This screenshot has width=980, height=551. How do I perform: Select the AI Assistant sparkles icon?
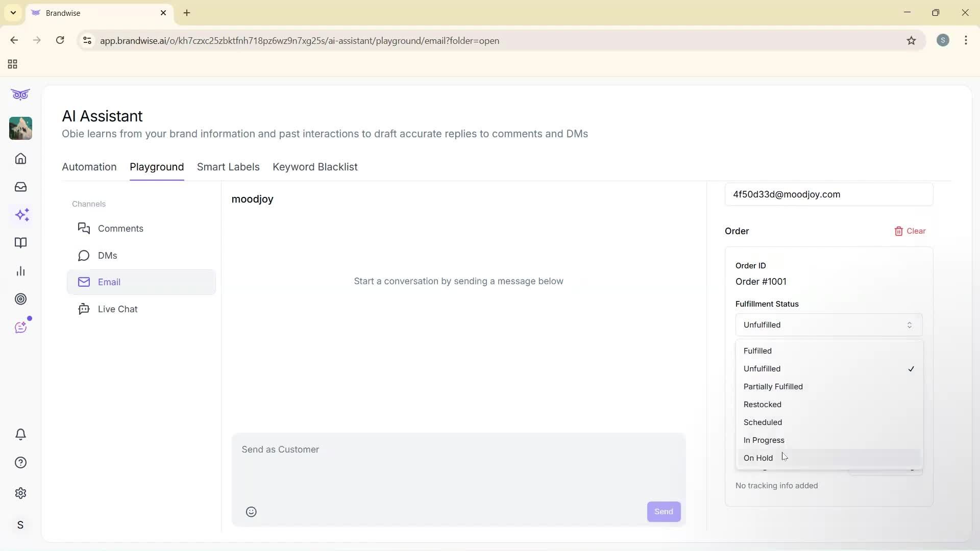(21, 215)
